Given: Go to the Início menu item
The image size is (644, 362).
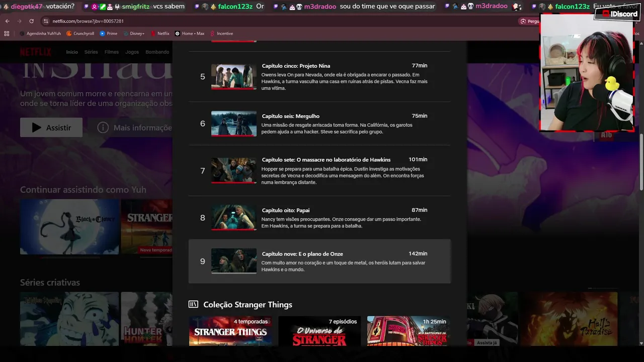Looking at the screenshot, I should (72, 52).
